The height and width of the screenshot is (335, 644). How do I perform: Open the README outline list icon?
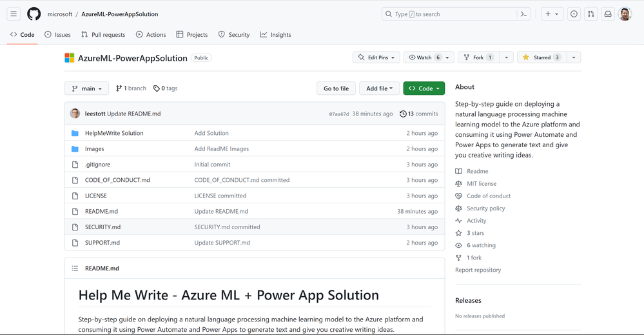coord(75,269)
